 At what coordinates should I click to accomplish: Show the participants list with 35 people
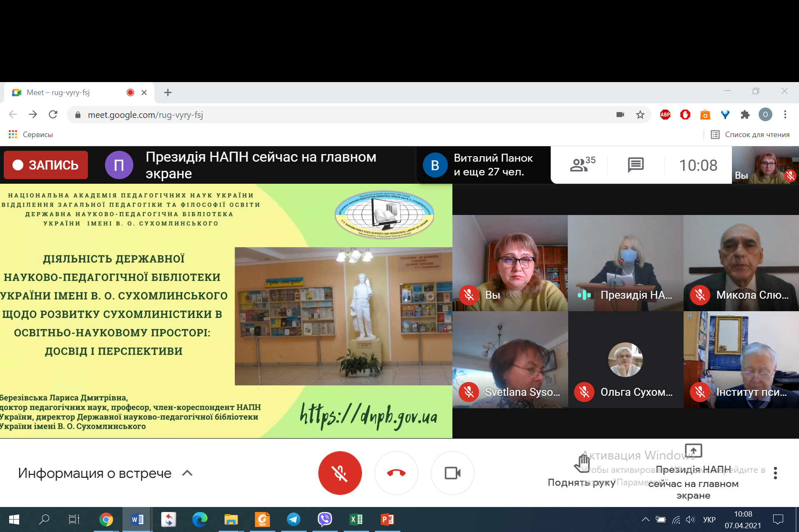pyautogui.click(x=582, y=165)
